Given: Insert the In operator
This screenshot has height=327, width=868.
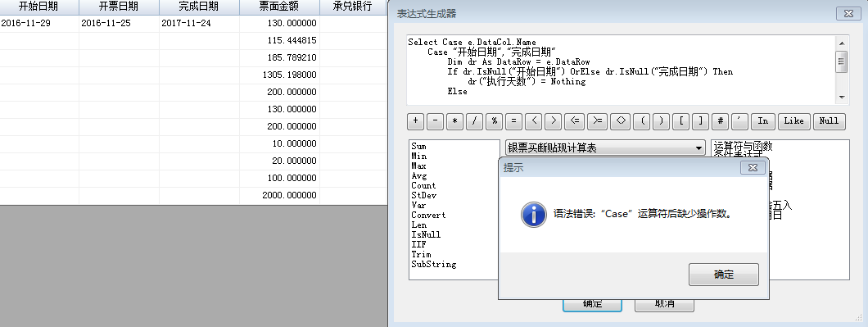Looking at the screenshot, I should 763,120.
